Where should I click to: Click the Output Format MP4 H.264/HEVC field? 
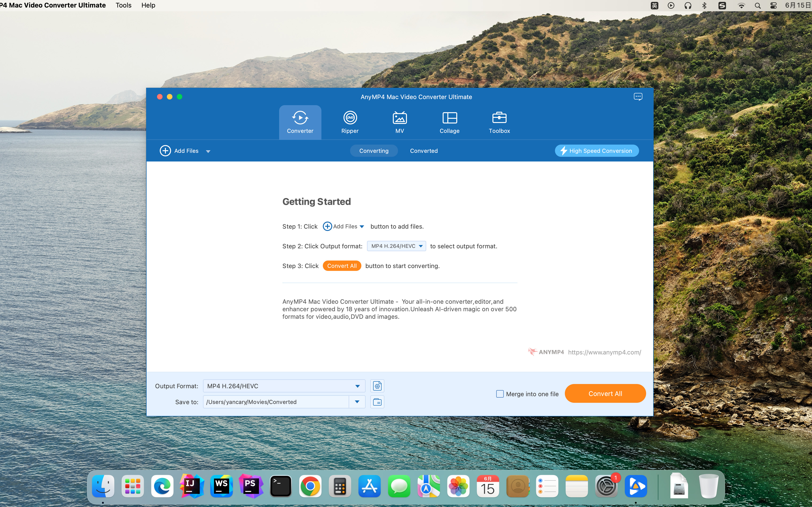(x=282, y=385)
